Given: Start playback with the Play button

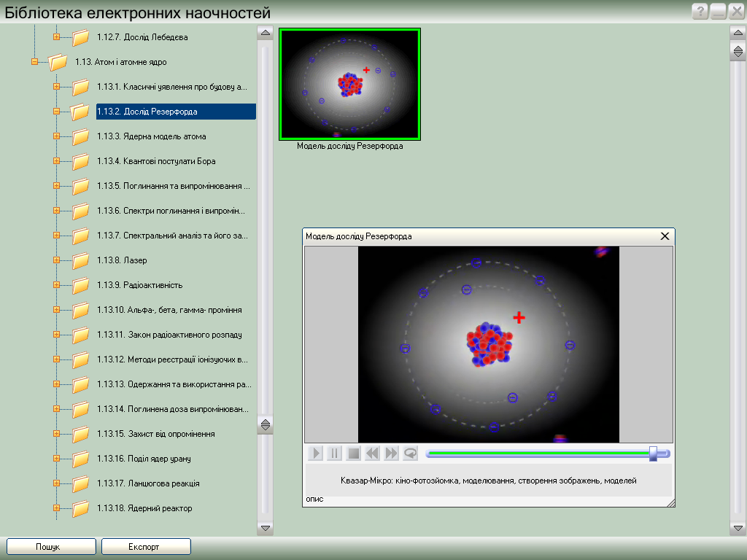Looking at the screenshot, I should click(315, 454).
